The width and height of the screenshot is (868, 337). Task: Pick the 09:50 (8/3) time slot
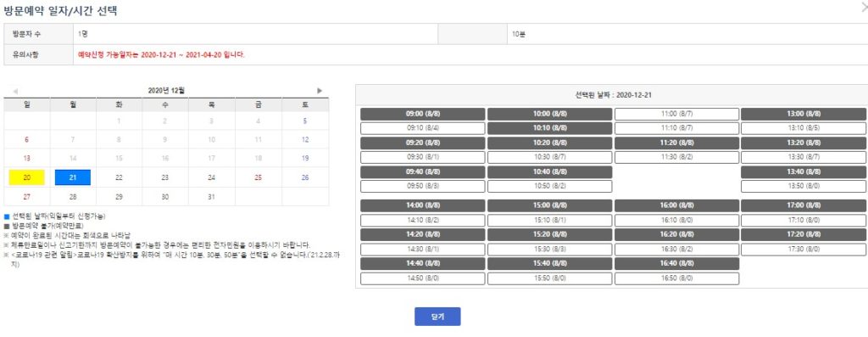click(x=423, y=186)
